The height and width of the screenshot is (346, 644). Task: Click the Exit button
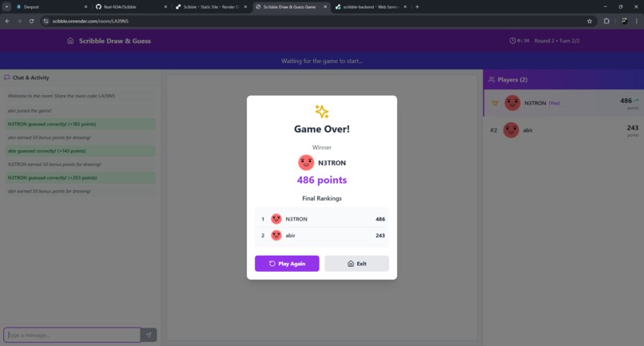356,264
